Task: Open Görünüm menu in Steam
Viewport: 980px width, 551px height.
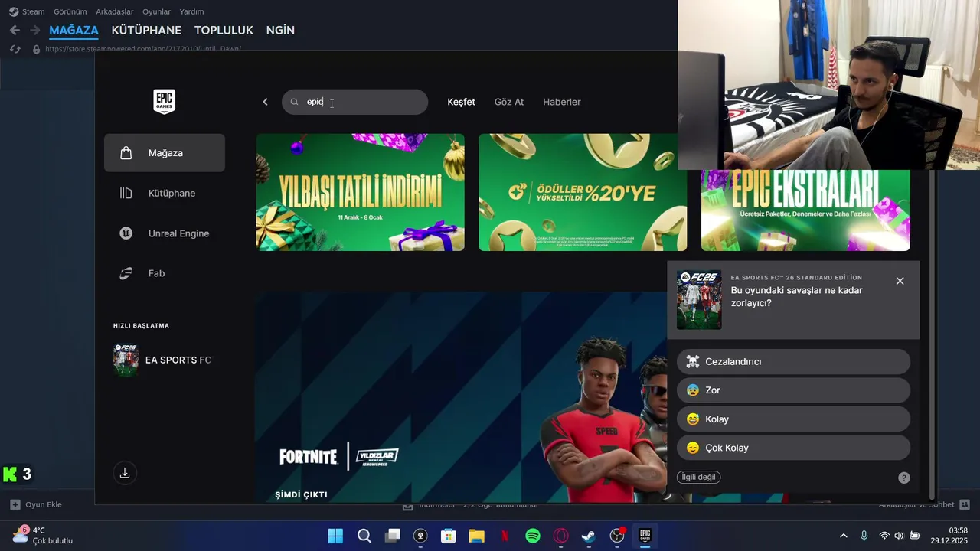Action: coord(70,11)
